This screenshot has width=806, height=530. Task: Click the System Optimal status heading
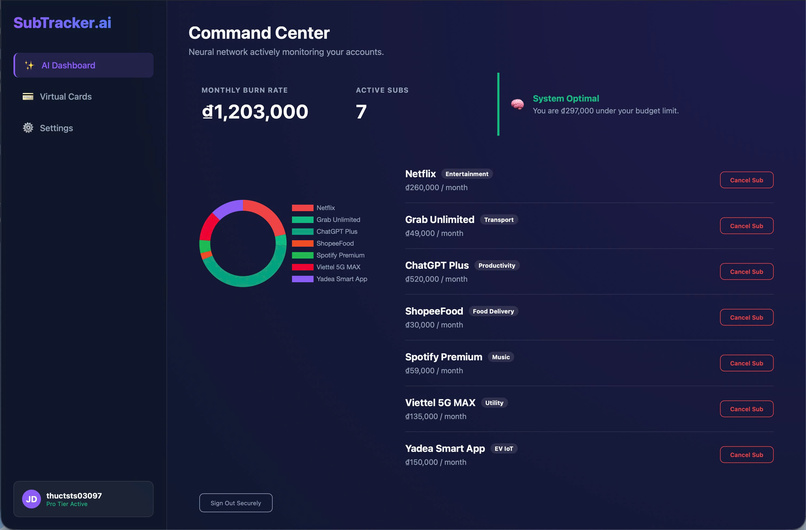tap(566, 98)
